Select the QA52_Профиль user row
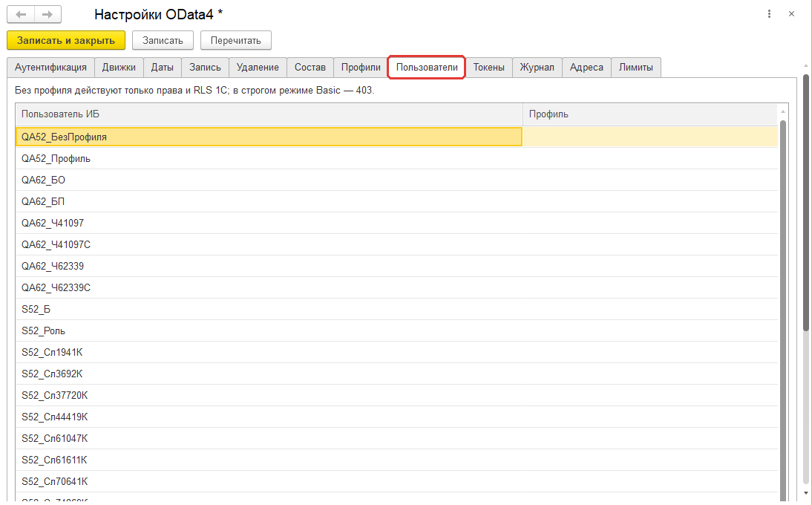 [396, 158]
